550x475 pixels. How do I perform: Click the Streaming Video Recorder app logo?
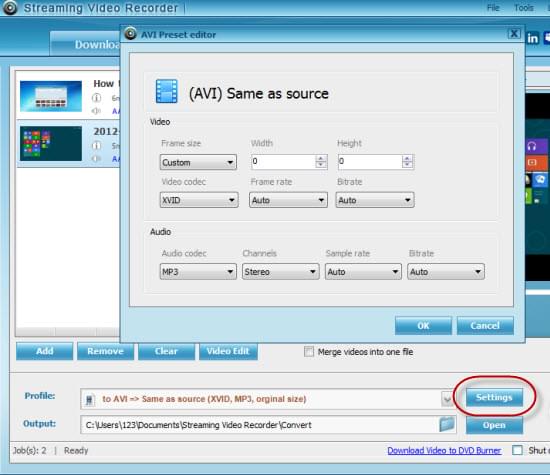[x=10, y=8]
